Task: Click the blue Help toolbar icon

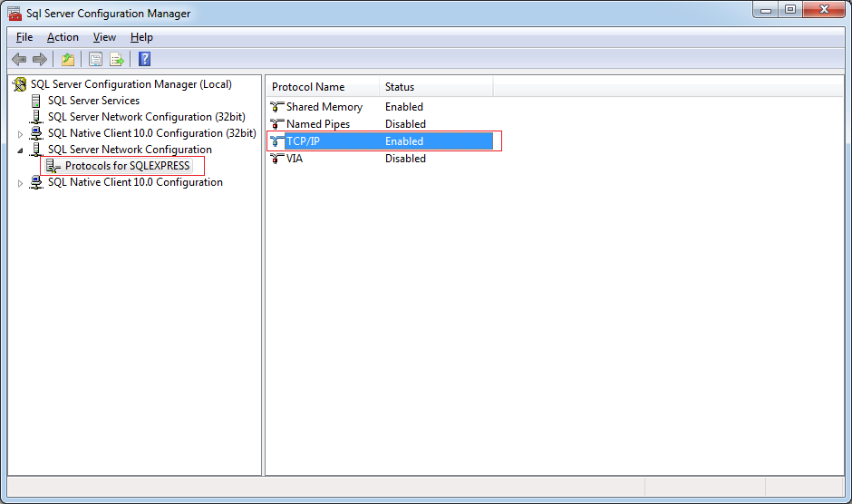Action: 144,59
